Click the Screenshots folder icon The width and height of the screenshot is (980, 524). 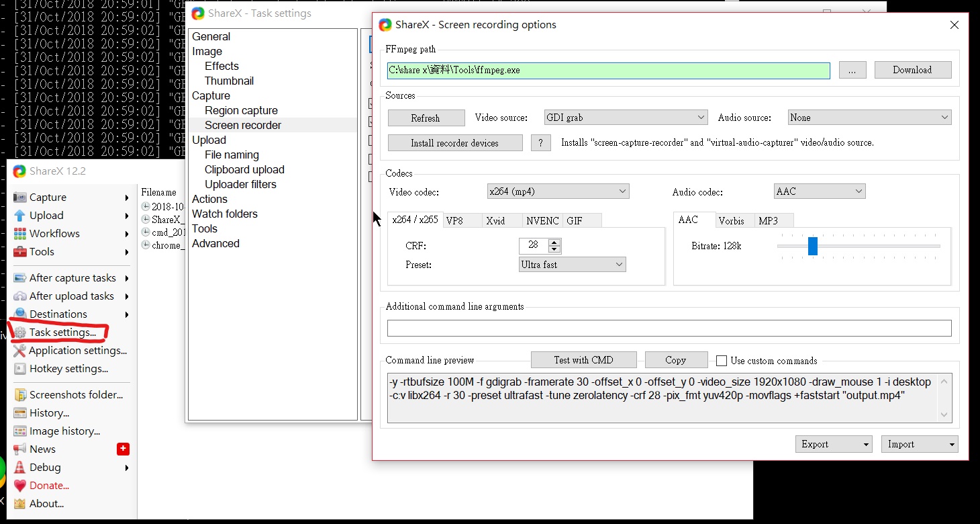pos(20,395)
